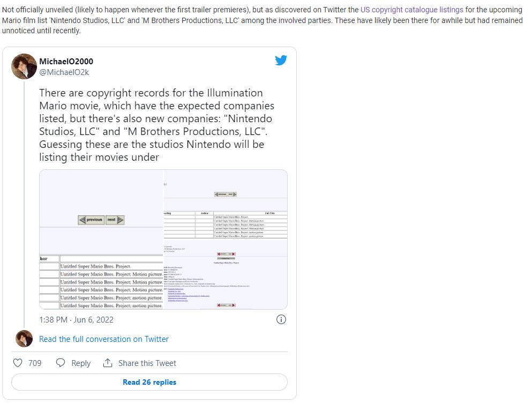The height and width of the screenshot is (404, 532).
Task: Open the left copyright record screenshot
Action: click(x=101, y=240)
